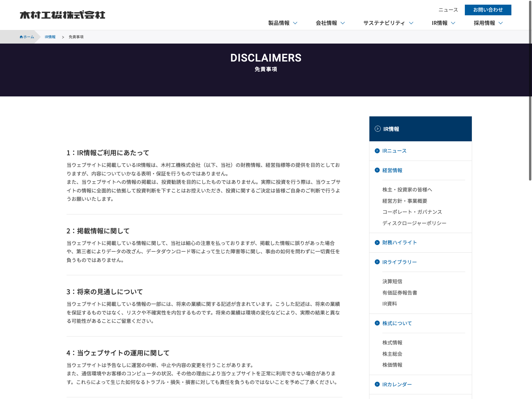Click the arrow icon next to IRニュース

pyautogui.click(x=377, y=151)
